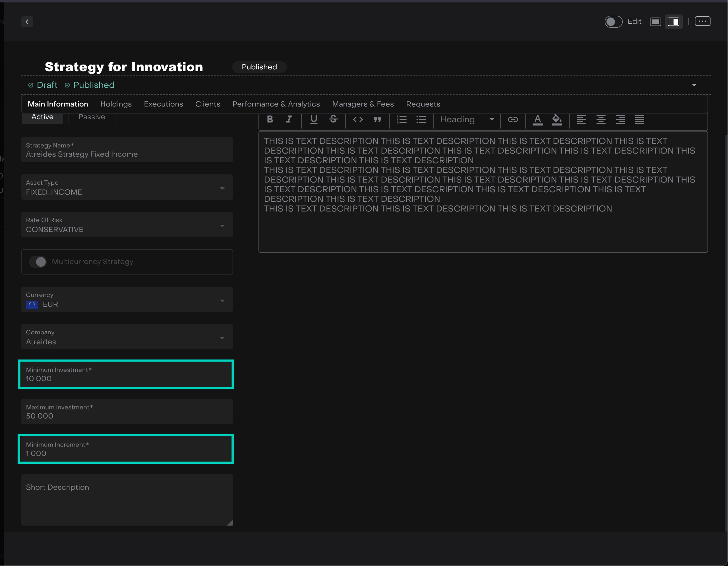Screen dimensions: 728x566
Task: Toggle the Edit mode switch
Action: click(613, 22)
